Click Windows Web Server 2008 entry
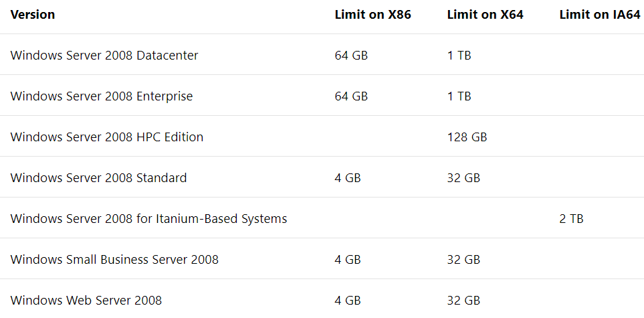The height and width of the screenshot is (318, 644). 86,301
